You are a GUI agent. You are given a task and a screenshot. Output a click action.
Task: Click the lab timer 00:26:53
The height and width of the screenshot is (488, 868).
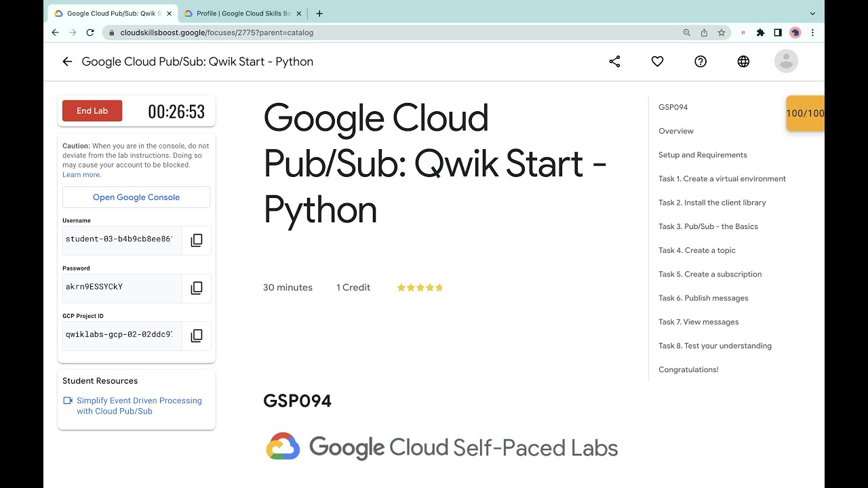(176, 112)
